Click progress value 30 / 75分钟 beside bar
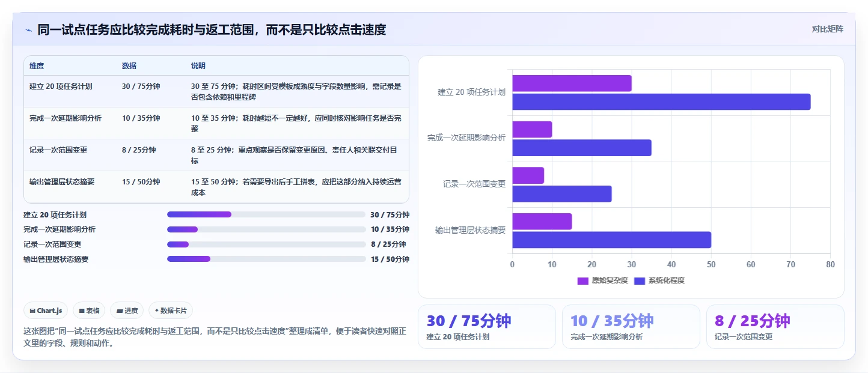868x373 pixels. pos(390,215)
